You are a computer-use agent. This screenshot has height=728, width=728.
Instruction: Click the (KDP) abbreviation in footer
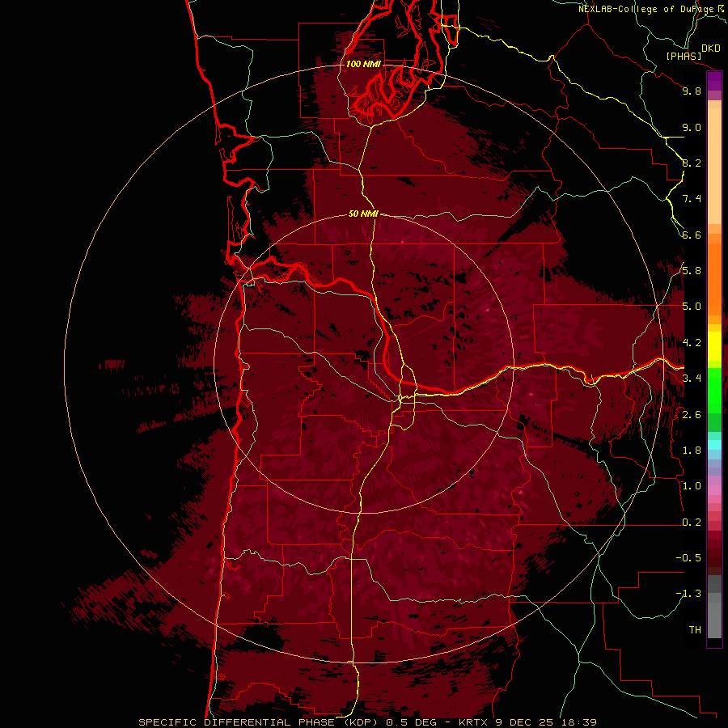(362, 722)
